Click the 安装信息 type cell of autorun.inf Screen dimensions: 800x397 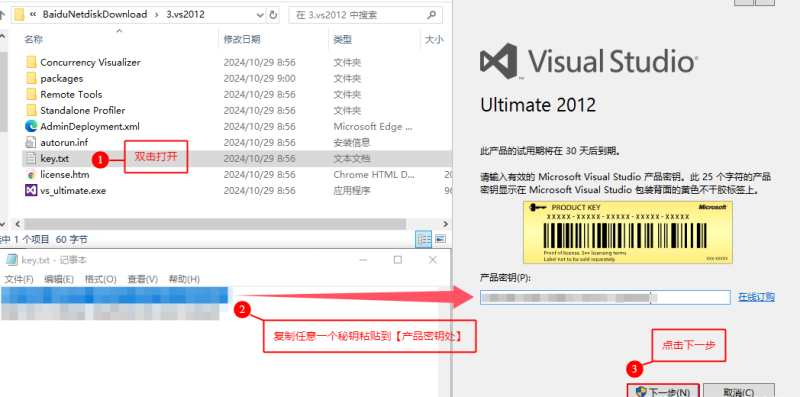click(x=352, y=142)
